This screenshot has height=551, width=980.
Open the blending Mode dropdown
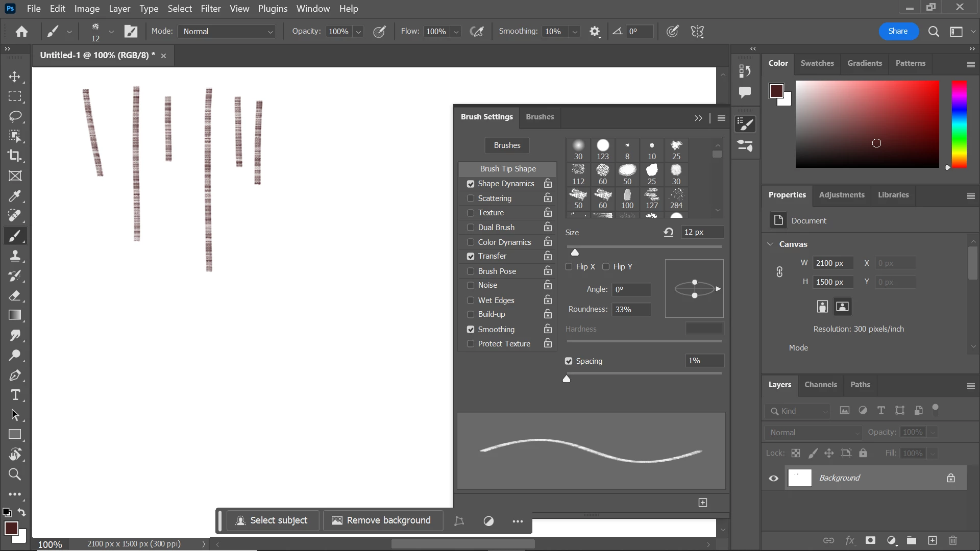pos(227,32)
